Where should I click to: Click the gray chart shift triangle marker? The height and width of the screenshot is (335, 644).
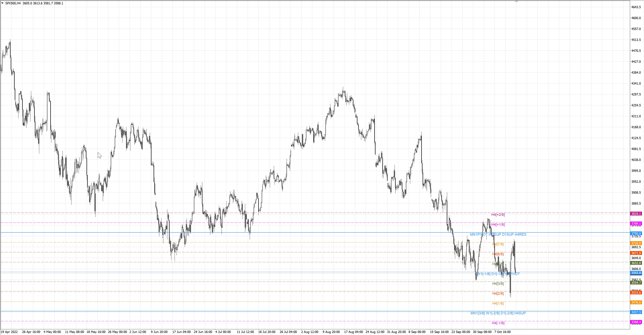coord(517,2)
